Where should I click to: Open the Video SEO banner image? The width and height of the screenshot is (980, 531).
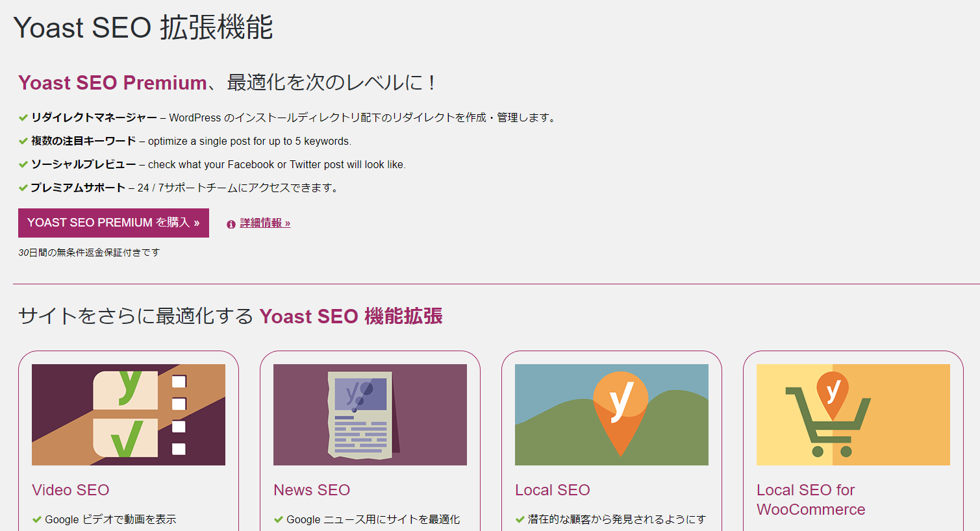[x=129, y=415]
